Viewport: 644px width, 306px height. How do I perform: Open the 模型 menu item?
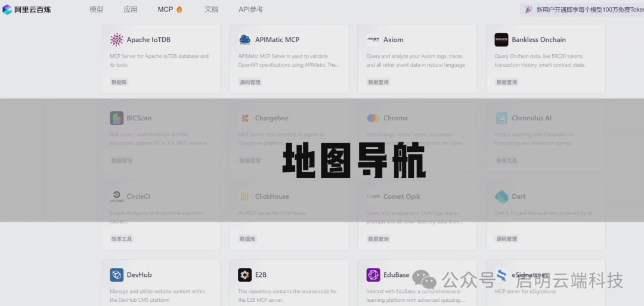(x=97, y=10)
